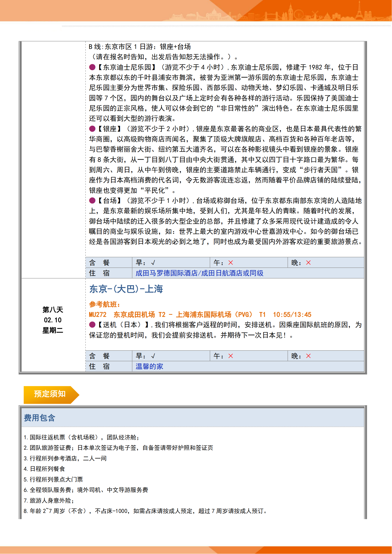Click the purple bullet before 【台场】
This screenshot has width=392, height=554.
click(92, 201)
